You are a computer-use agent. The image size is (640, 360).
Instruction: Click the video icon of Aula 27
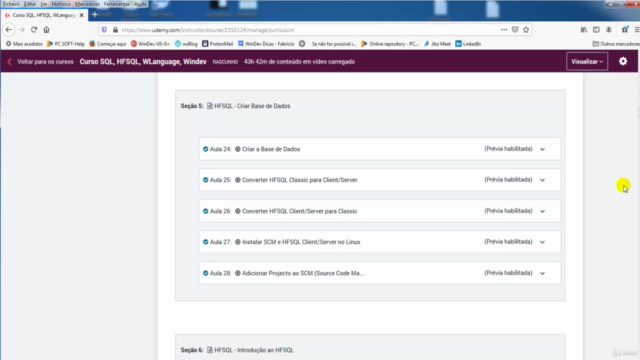238,242
